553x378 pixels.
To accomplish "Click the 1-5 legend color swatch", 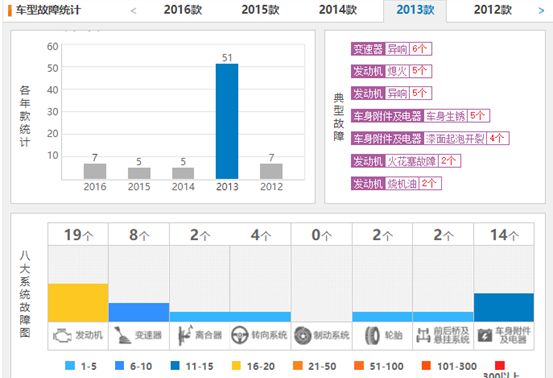I will point(70,366).
